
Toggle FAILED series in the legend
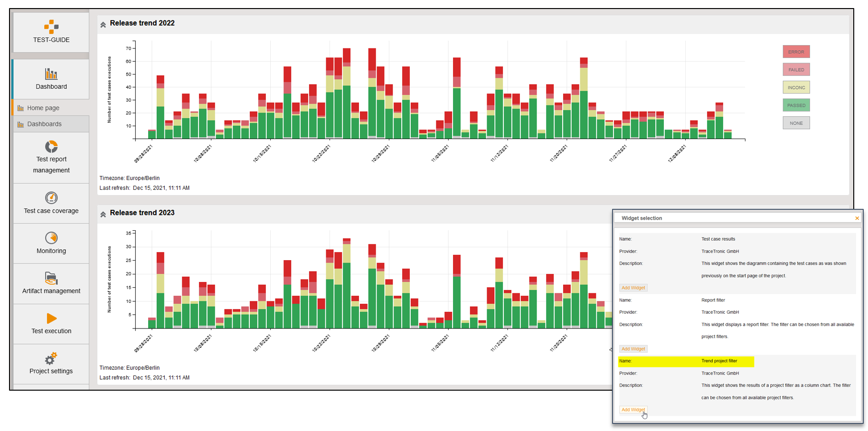pyautogui.click(x=796, y=70)
